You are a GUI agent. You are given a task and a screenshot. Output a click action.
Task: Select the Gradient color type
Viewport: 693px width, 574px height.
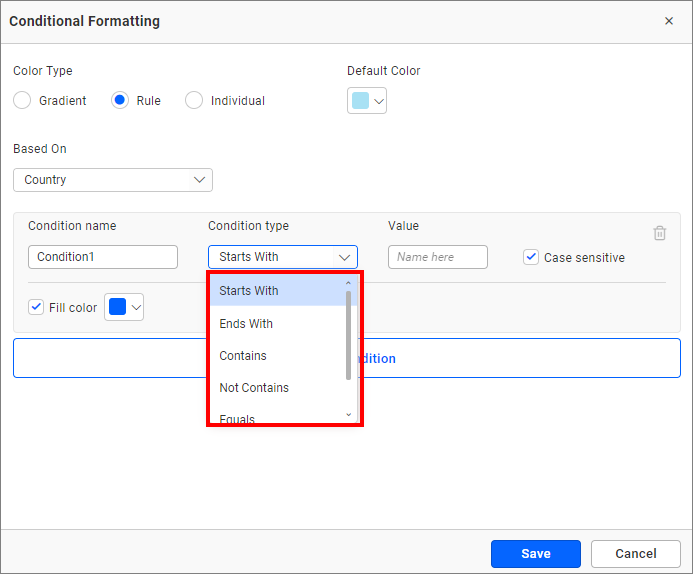pos(22,101)
